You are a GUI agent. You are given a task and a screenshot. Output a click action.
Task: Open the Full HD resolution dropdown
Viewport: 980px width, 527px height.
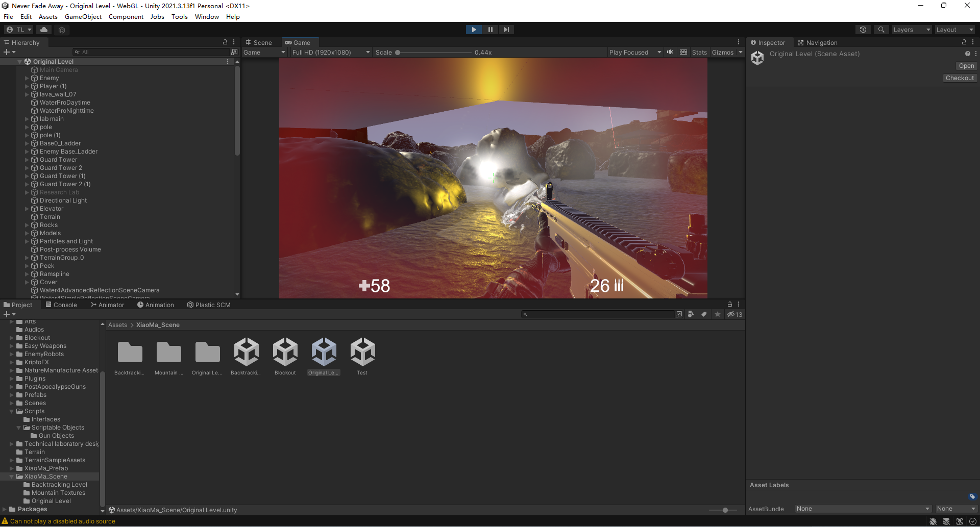(330, 52)
